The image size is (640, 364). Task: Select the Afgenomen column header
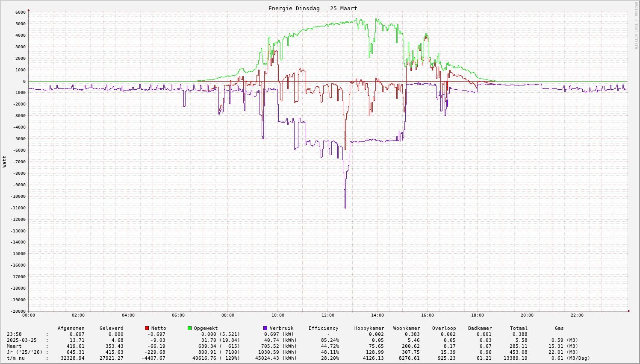click(71, 328)
